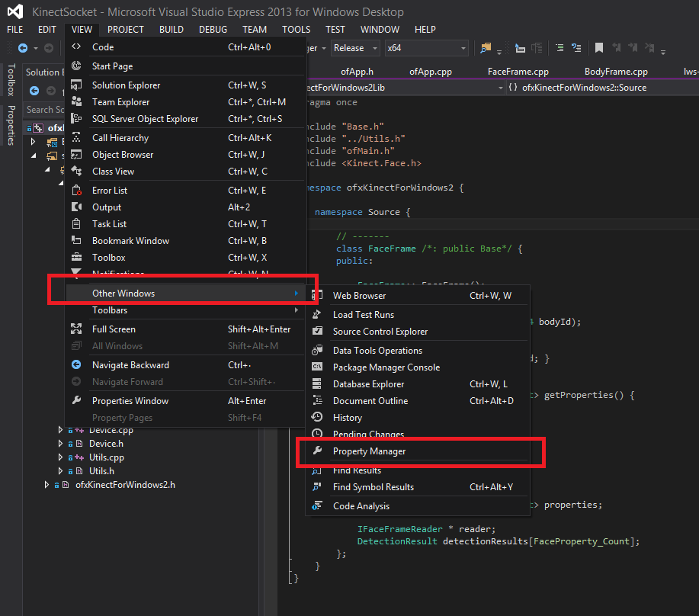Image resolution: width=699 pixels, height=616 pixels.
Task: Click the Full Screen icon
Action: (x=76, y=329)
